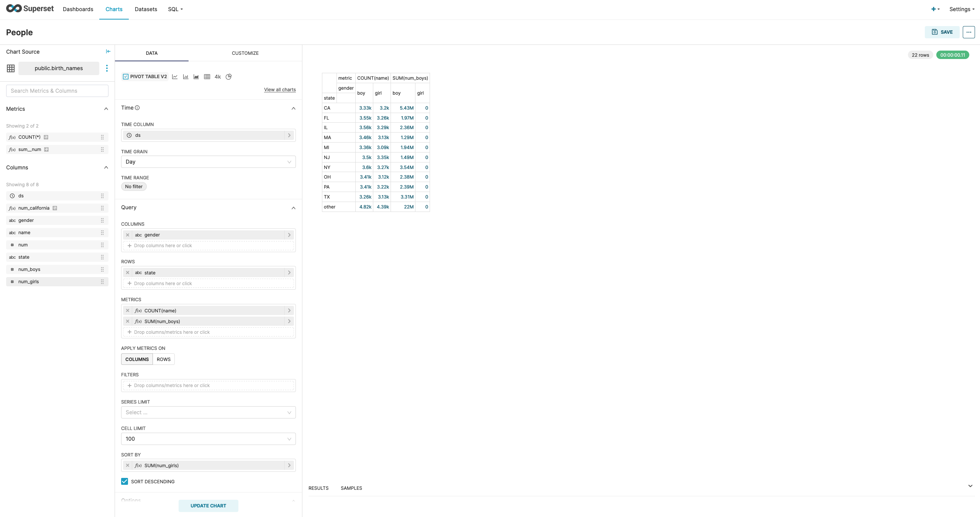980x517 pixels.
Task: Click the dataset table grid icon
Action: click(x=11, y=68)
